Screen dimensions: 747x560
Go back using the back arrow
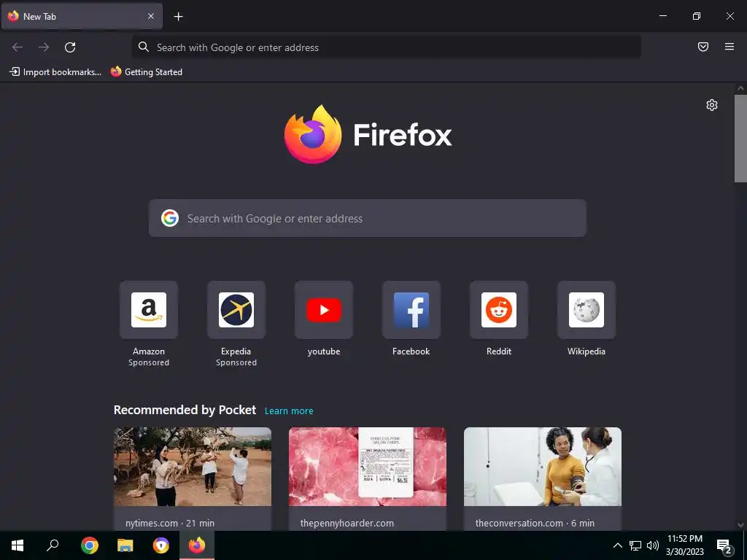coord(18,47)
